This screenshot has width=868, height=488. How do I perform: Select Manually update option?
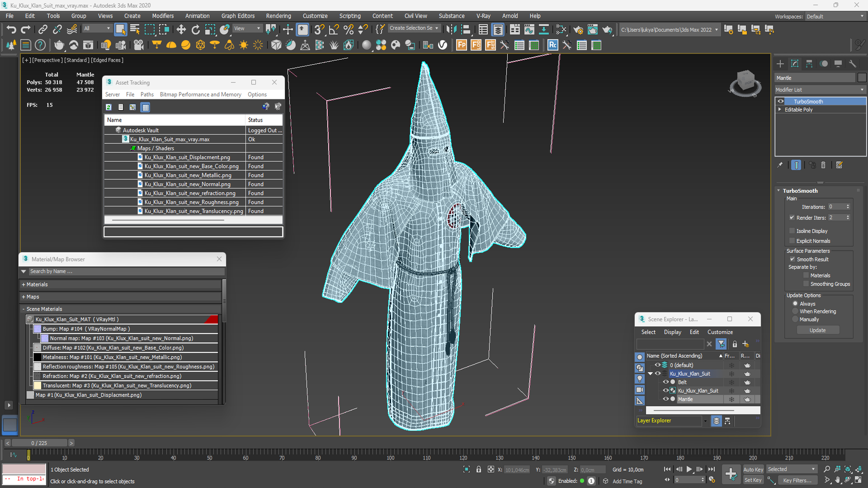click(x=795, y=319)
